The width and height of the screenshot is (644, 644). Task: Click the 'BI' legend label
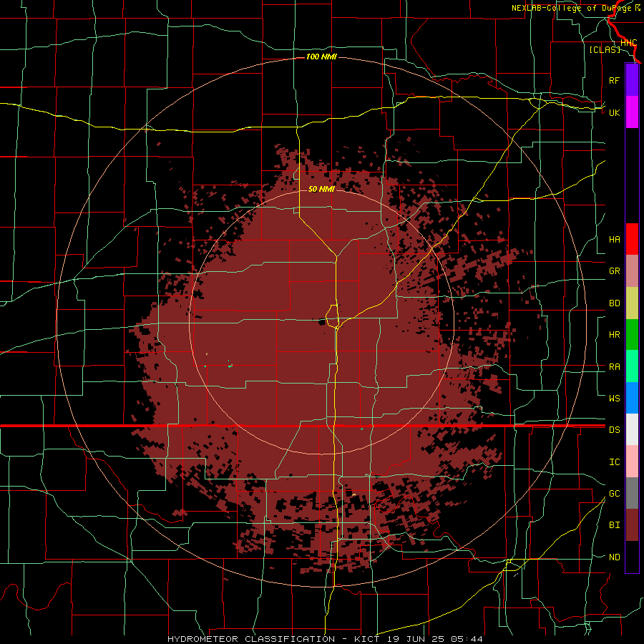tap(614, 525)
